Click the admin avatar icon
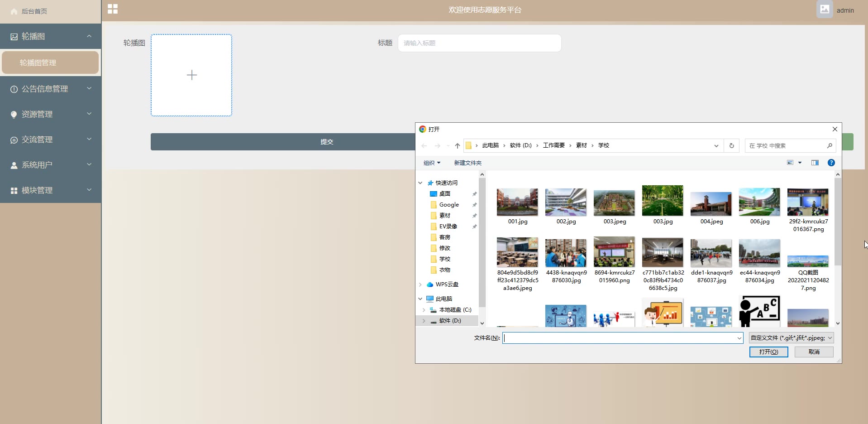The image size is (868, 424). click(x=825, y=10)
